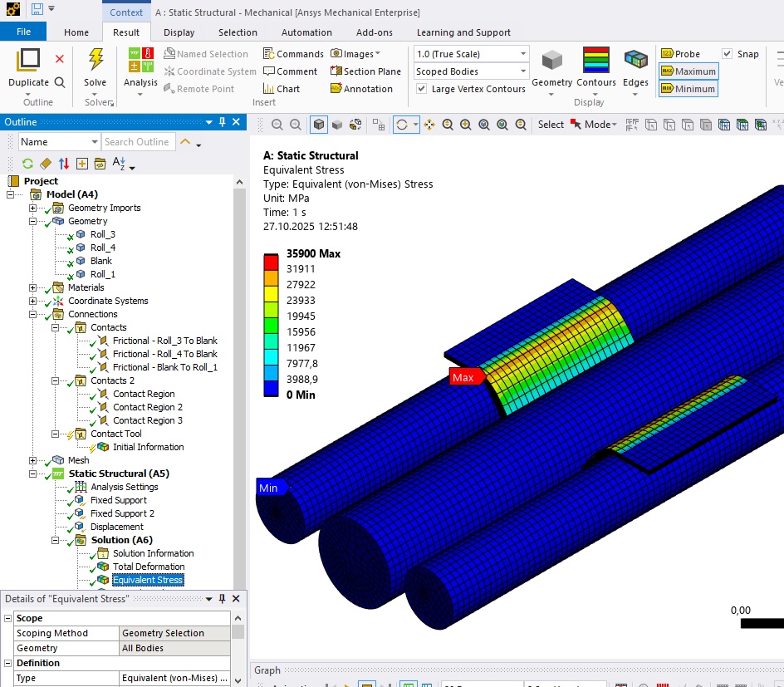Click the Analysis icon in ribbon
Image resolution: width=784 pixels, height=687 pixels.
coord(140,61)
